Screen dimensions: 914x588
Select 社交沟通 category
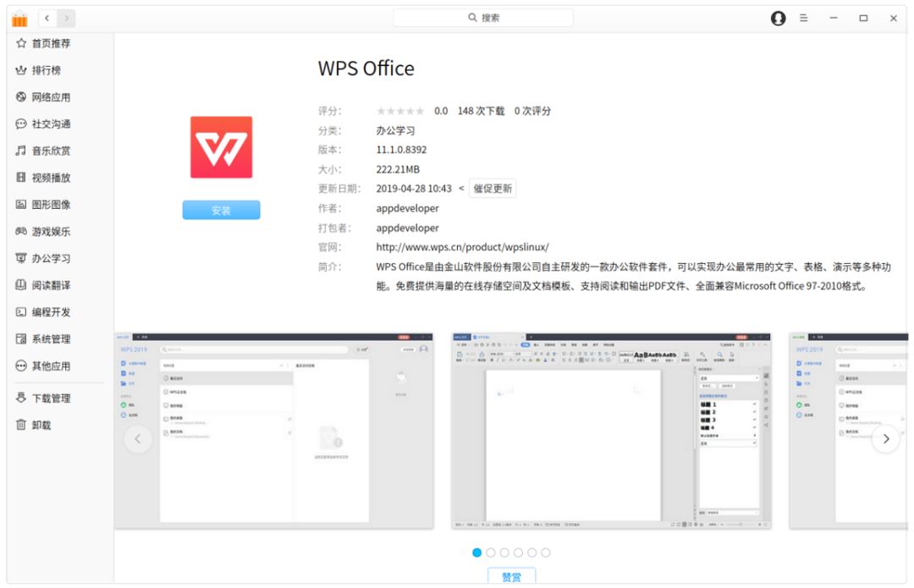point(43,124)
